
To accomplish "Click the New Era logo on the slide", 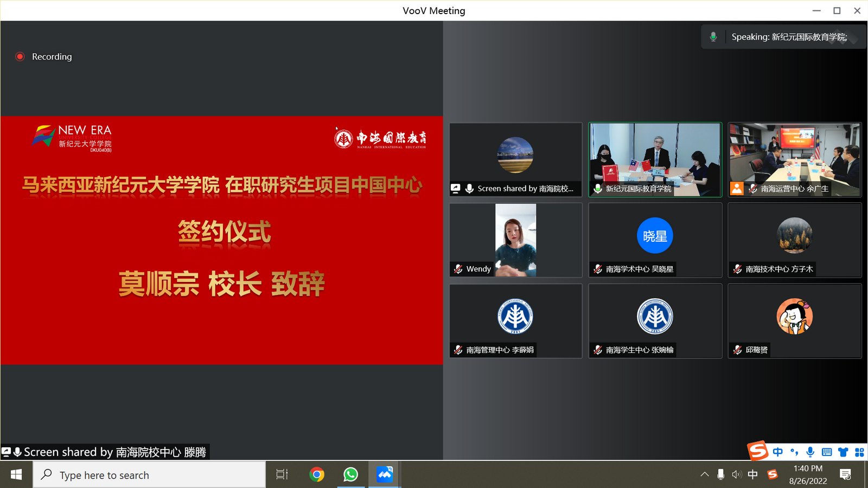I will click(72, 138).
